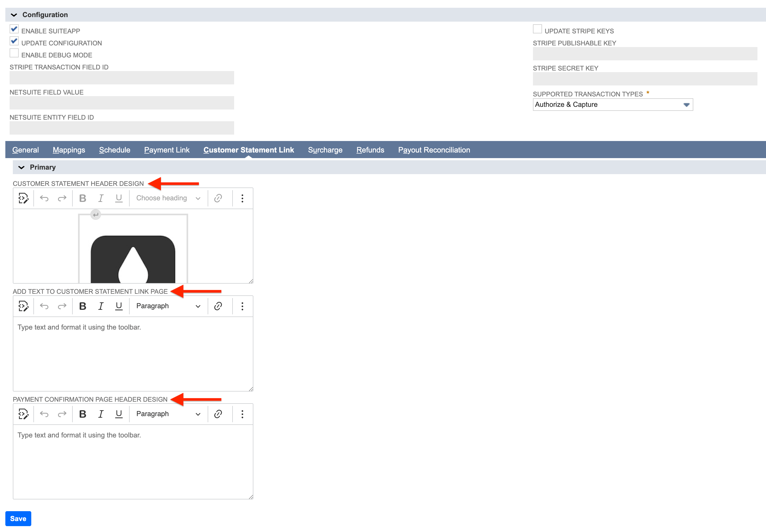
Task: Check the UPDATE STRIPE KEYS checkbox
Action: point(537,29)
